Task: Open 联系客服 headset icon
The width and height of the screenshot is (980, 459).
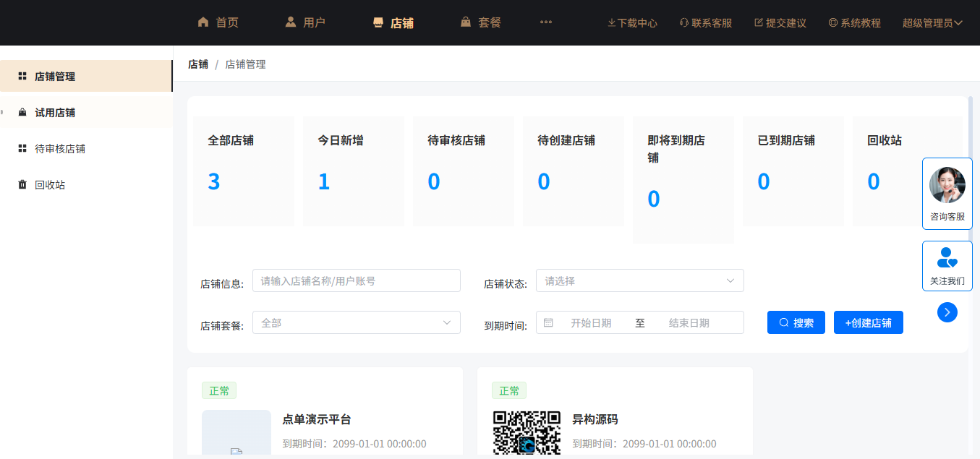Action: pos(683,22)
